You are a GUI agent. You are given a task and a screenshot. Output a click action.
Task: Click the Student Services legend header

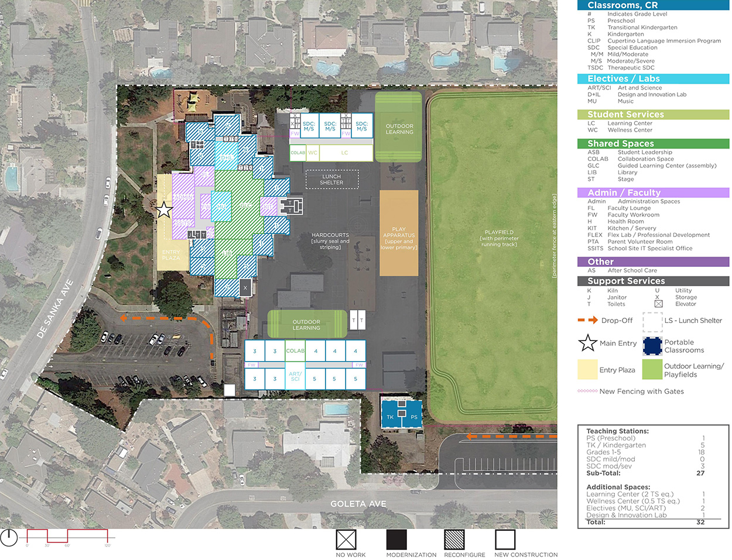point(654,114)
